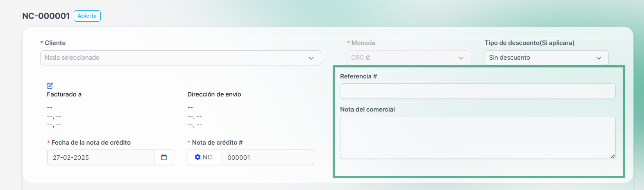The width and height of the screenshot is (644, 190).
Task: Click the edit pencil icon above Facturado a
Action: click(x=50, y=86)
